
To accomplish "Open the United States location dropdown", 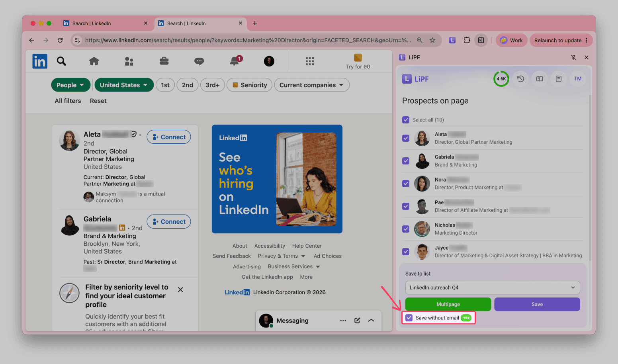I will 124,85.
